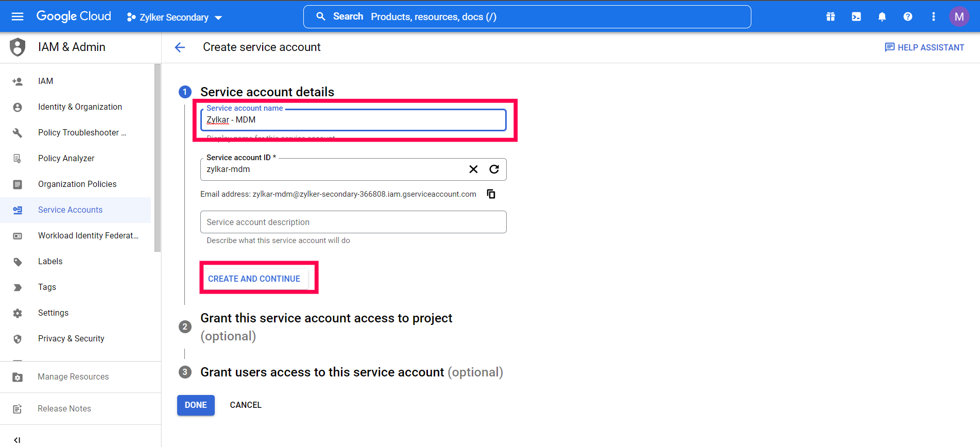
Task: Click the Policy Troubleshooter wrench icon
Action: click(x=18, y=133)
